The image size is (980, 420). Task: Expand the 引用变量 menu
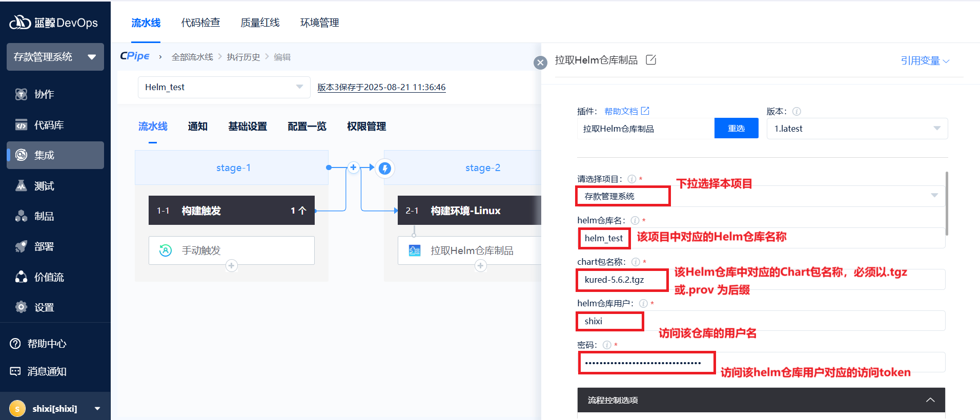pos(925,60)
